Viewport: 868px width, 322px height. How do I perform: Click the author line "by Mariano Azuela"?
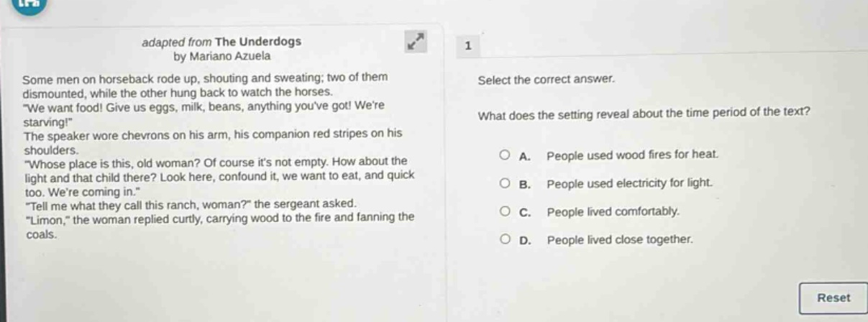(222, 55)
